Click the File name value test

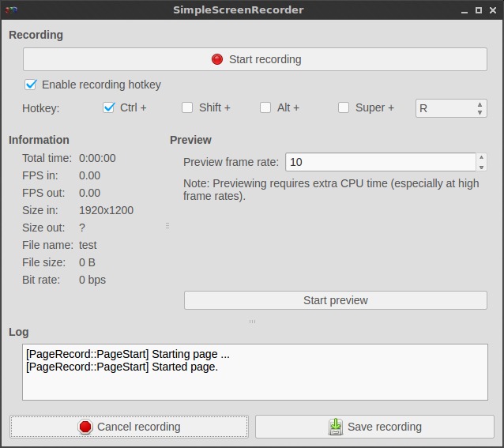(88, 245)
